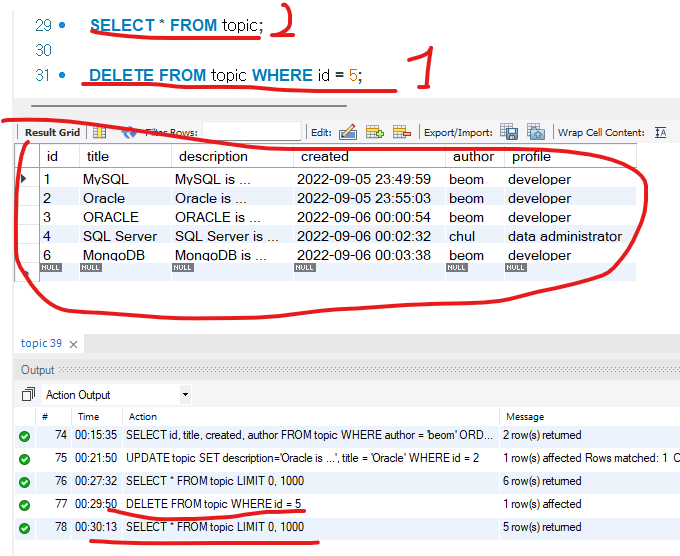Close the 'topic 39' result tab

pyautogui.click(x=74, y=344)
